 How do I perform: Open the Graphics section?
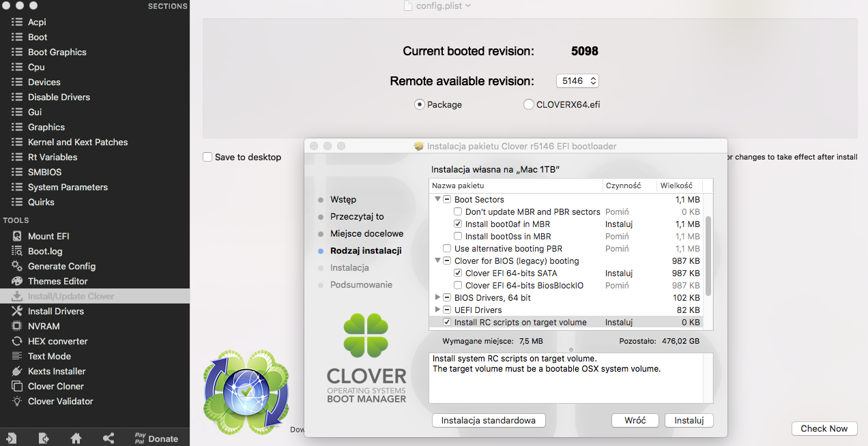pos(46,127)
